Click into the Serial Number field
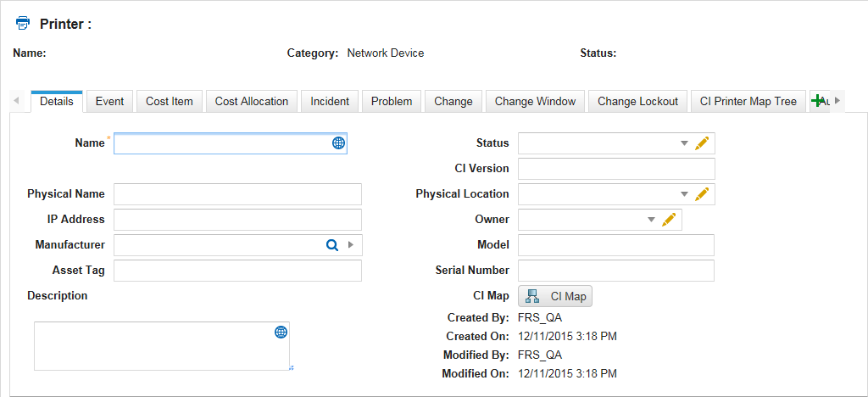This screenshot has height=397, width=868. (x=615, y=271)
